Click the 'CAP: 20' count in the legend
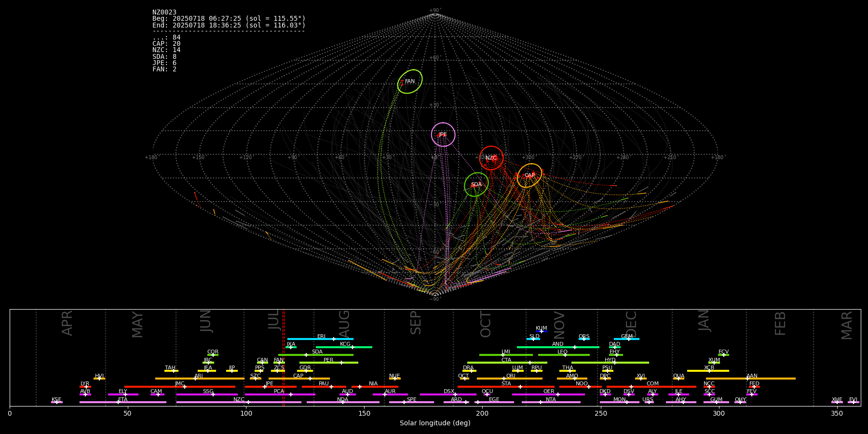868x434 pixels. pyautogui.click(x=166, y=44)
